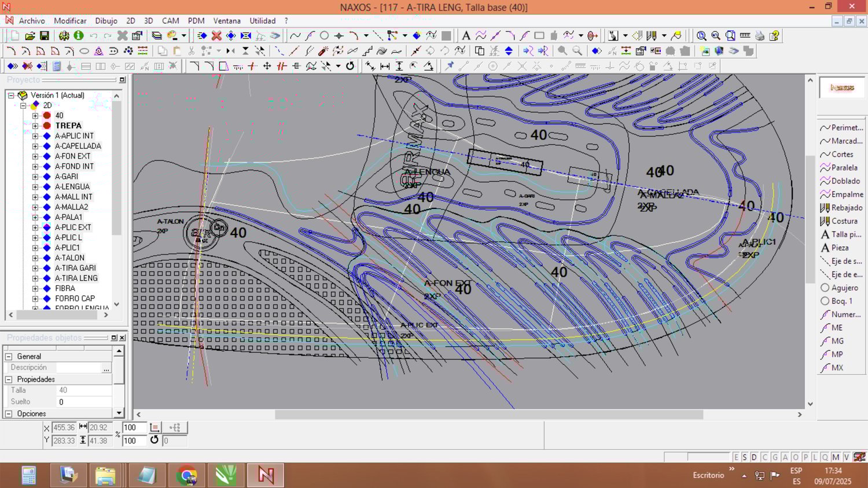
Task: Expand the A-LENGUA tree node
Action: (x=35, y=187)
